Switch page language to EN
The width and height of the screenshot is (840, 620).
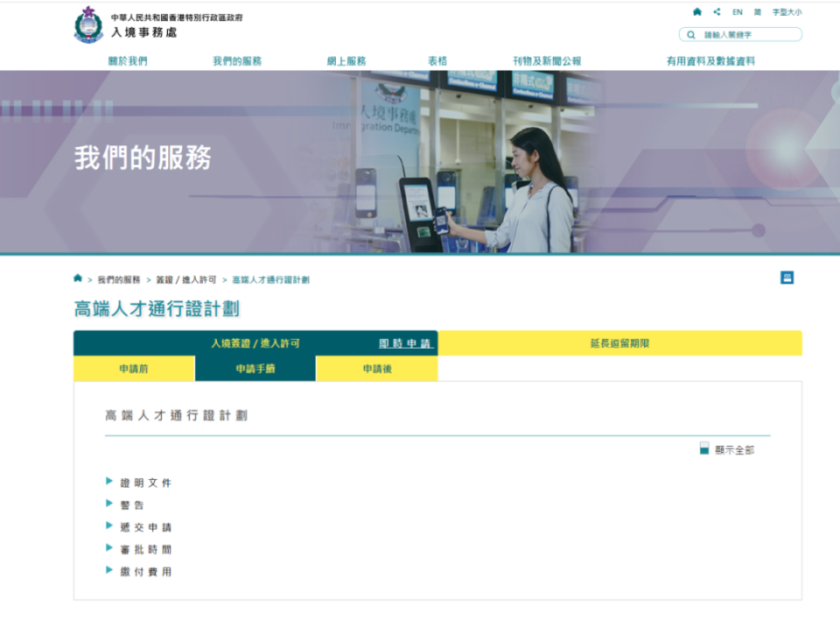pos(737,11)
